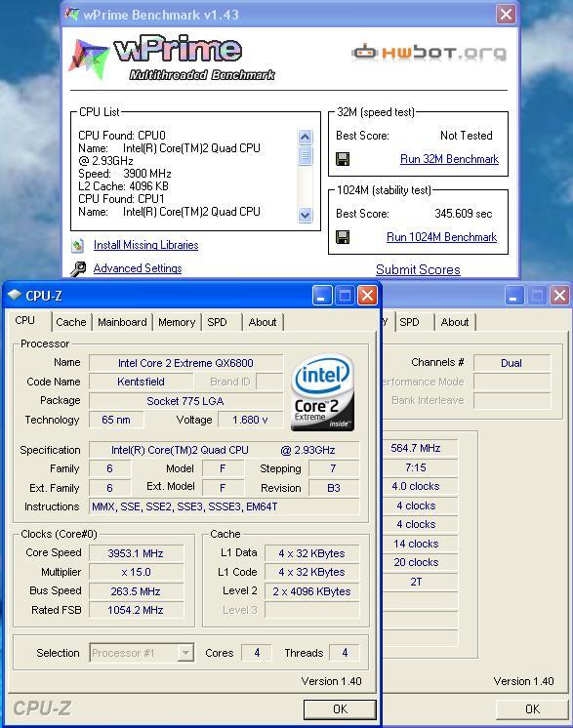This screenshot has width=573, height=728.
Task: Click the Advanced Settings wrench icon
Action: pos(78,268)
